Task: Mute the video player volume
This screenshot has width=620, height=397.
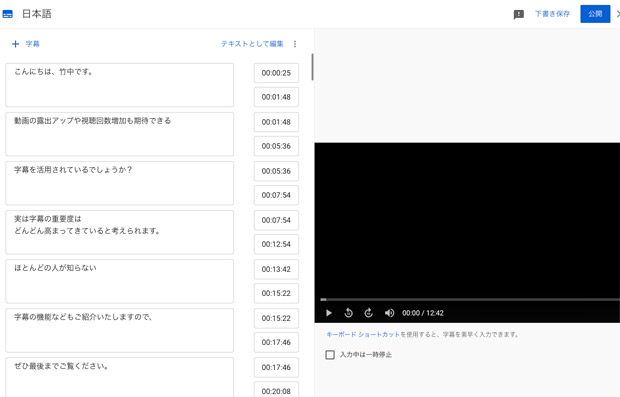Action: coord(389,313)
